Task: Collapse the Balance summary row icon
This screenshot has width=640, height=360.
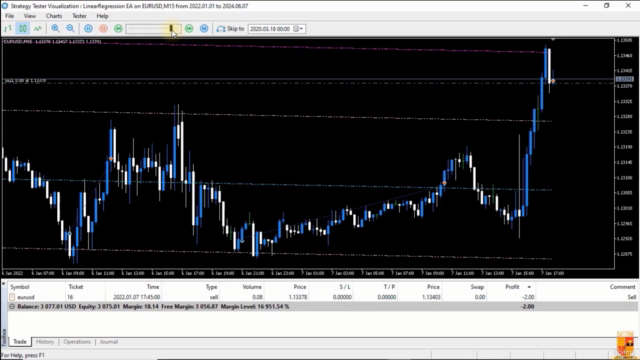Action: pyautogui.click(x=12, y=307)
